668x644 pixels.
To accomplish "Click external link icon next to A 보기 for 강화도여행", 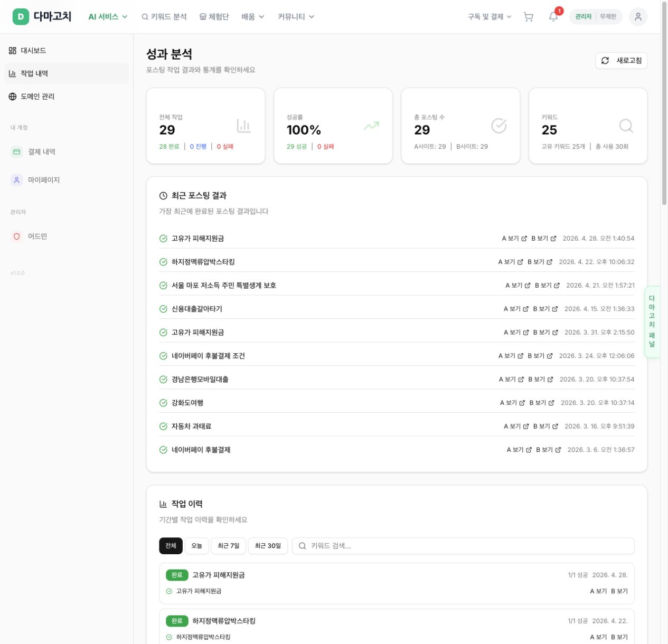I will point(522,403).
